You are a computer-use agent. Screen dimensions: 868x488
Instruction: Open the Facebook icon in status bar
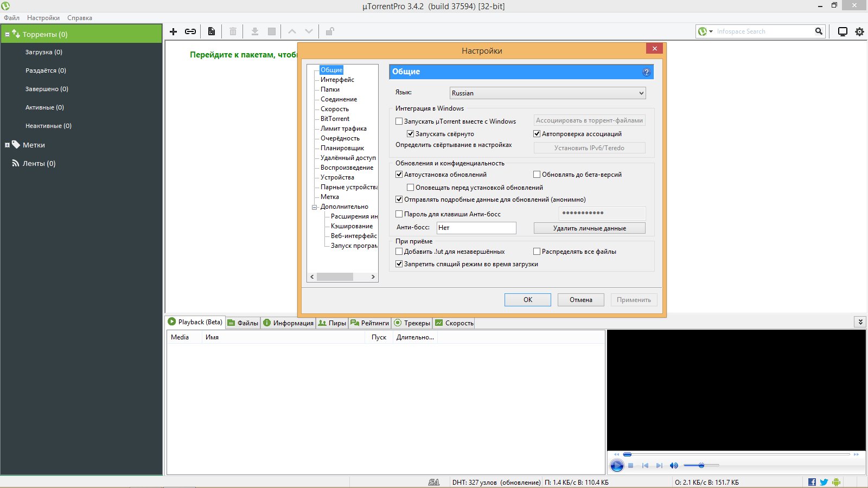[812, 482]
